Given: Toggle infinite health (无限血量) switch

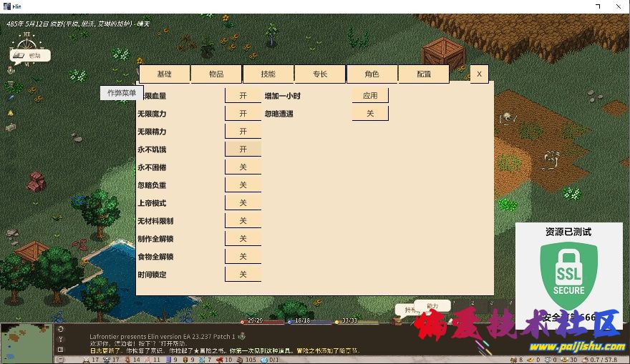Looking at the screenshot, I should click(x=243, y=95).
